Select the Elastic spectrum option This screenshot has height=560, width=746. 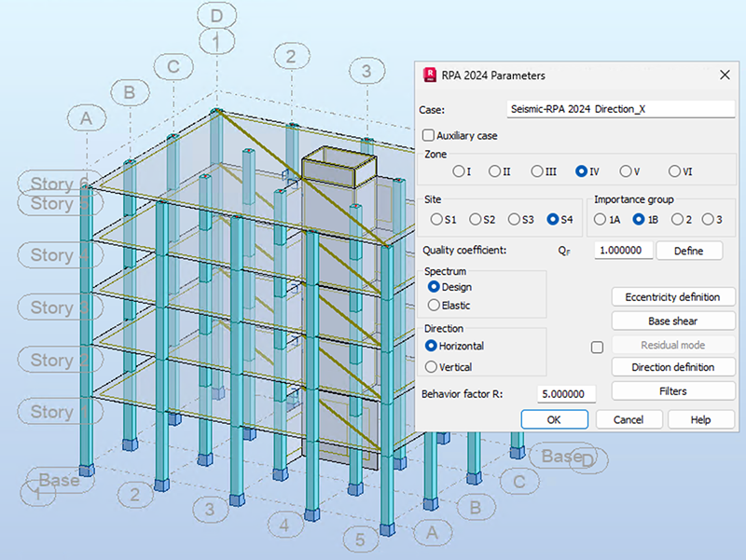(434, 306)
